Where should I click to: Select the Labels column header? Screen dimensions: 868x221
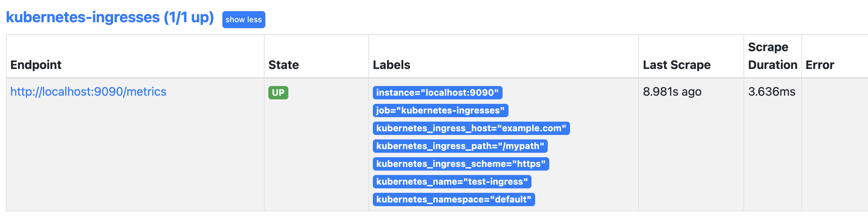pos(391,65)
